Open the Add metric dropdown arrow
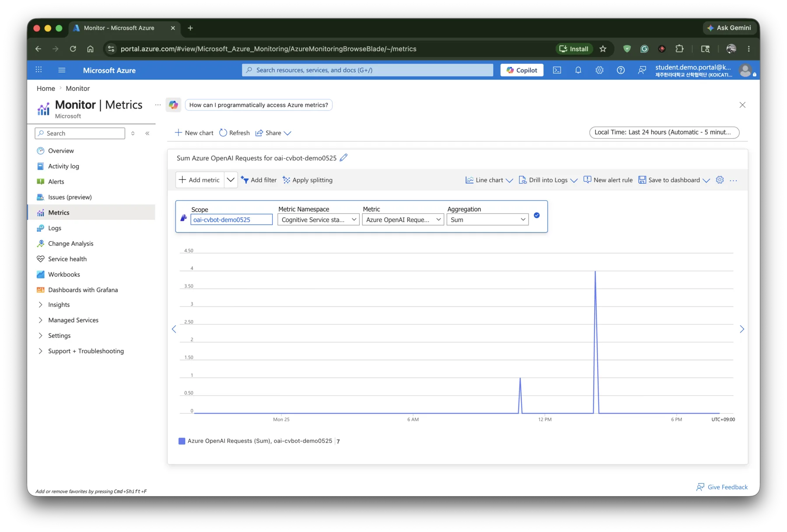787x532 pixels. [231, 180]
